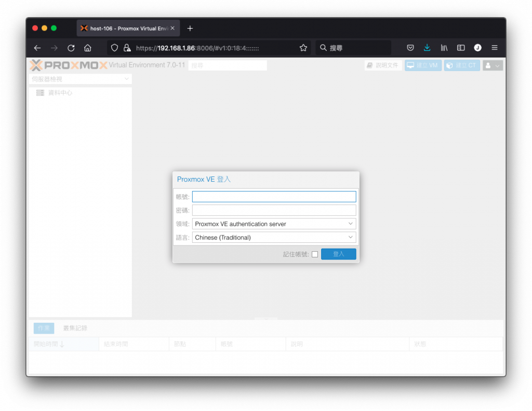
Task: Click the Proxmox logo
Action: pyautogui.click(x=69, y=65)
